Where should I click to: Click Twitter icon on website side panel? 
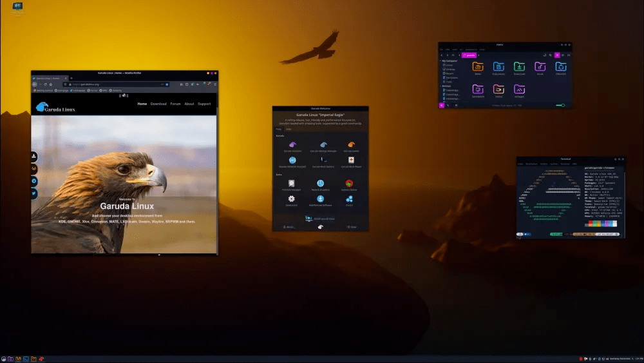pos(33,193)
